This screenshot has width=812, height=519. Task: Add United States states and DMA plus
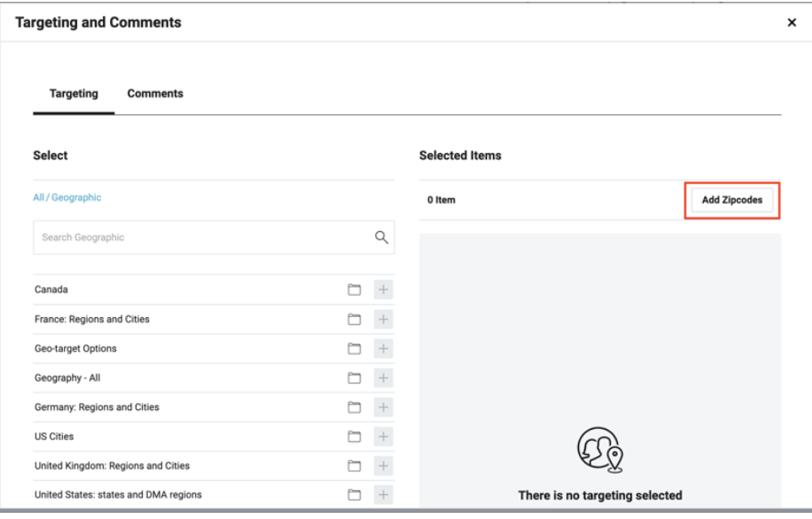384,495
